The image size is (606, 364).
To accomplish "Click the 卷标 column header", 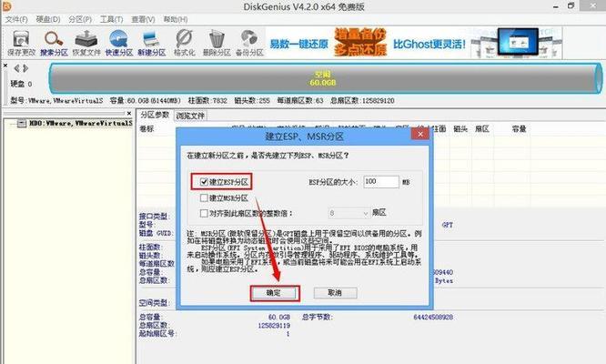I will pos(146,128).
